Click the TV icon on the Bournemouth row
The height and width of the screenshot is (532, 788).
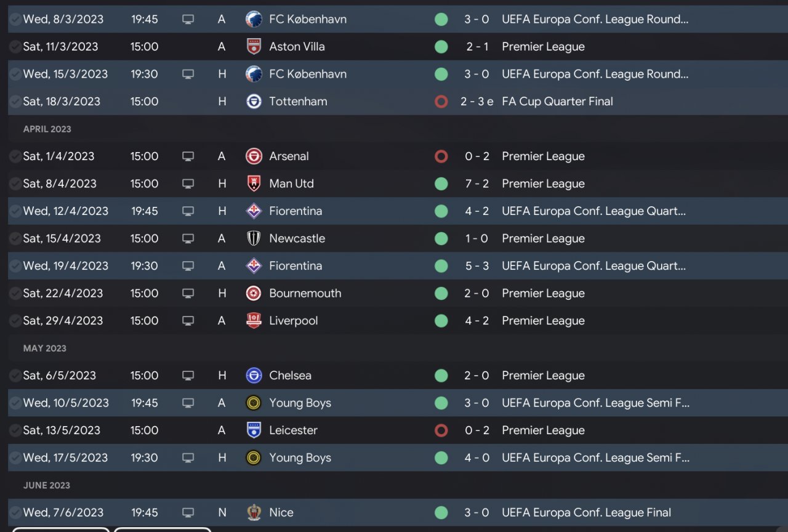click(188, 293)
